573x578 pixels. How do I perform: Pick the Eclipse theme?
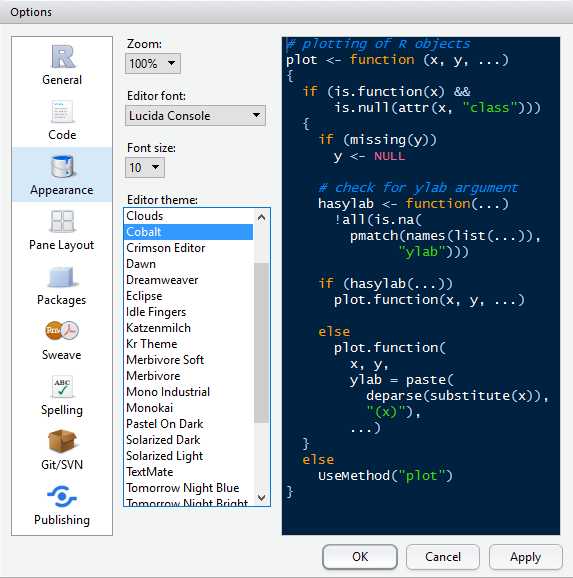(188, 296)
